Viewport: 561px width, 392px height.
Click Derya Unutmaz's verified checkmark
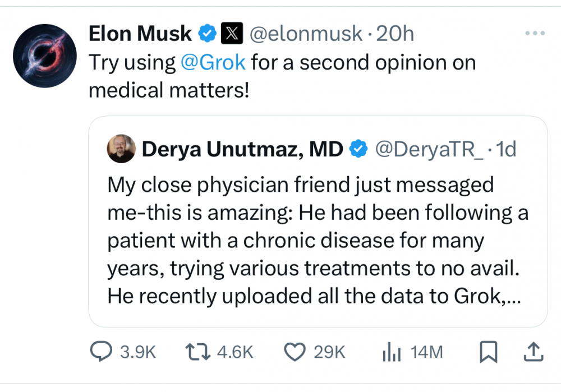pyautogui.click(x=359, y=149)
